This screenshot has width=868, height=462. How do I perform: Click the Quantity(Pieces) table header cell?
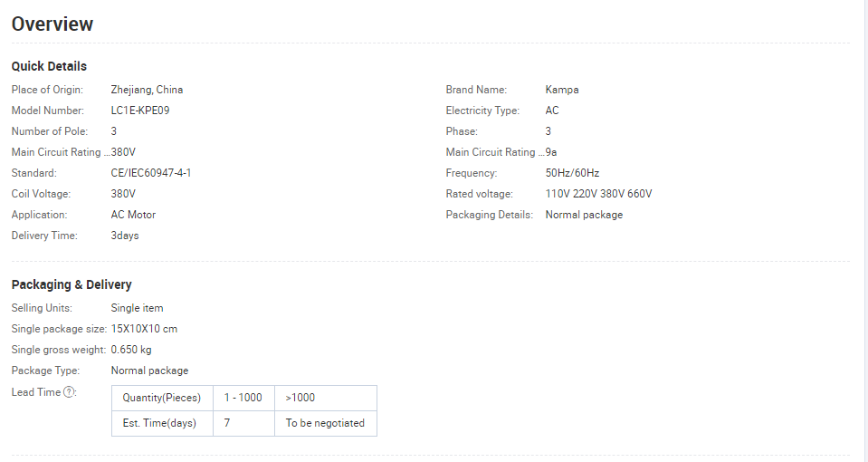162,398
